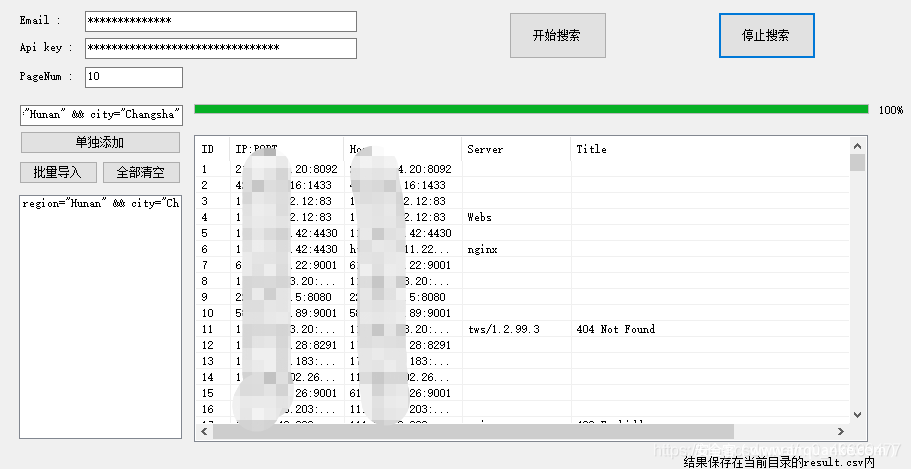Click the 批量导入 batch import button
Image resolution: width=911 pixels, height=469 pixels.
click(x=58, y=172)
